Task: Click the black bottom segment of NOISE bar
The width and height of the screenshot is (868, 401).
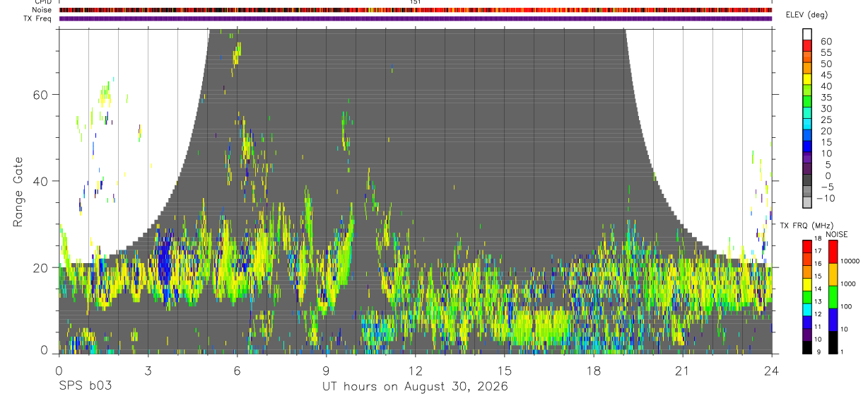Action: click(x=832, y=342)
